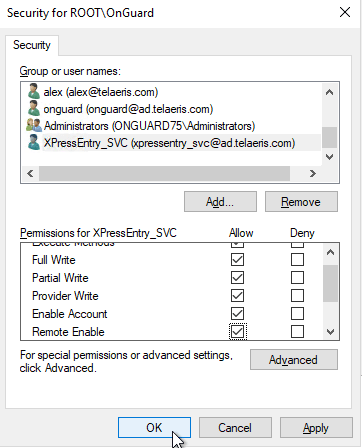Open Advanced permission settings
This screenshot has height=448, width=362.
(294, 360)
